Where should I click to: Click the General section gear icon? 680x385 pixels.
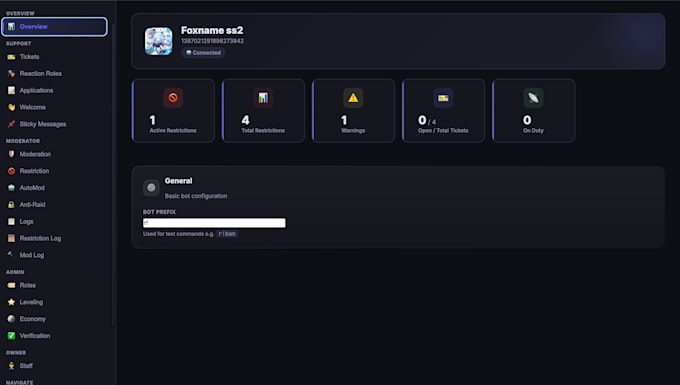151,188
